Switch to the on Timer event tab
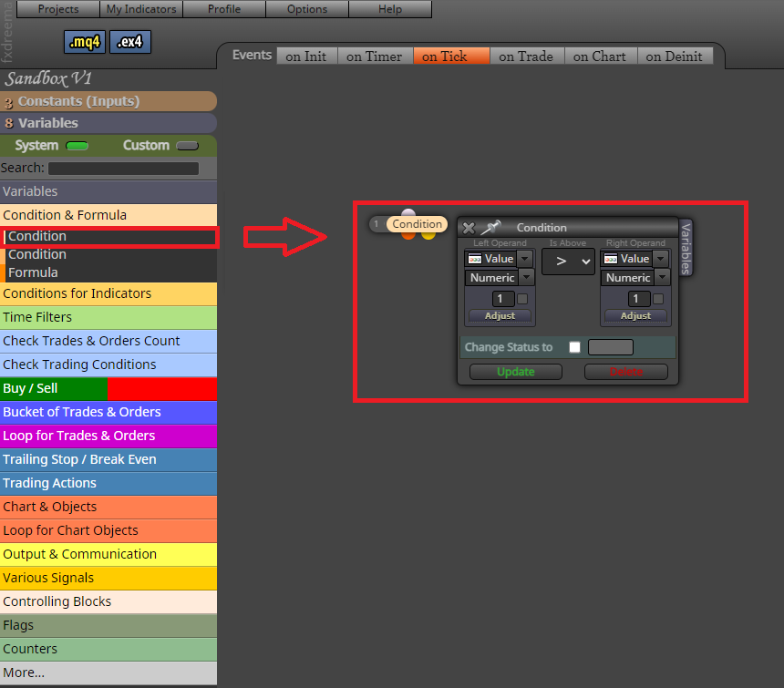This screenshot has height=688, width=784. (375, 56)
